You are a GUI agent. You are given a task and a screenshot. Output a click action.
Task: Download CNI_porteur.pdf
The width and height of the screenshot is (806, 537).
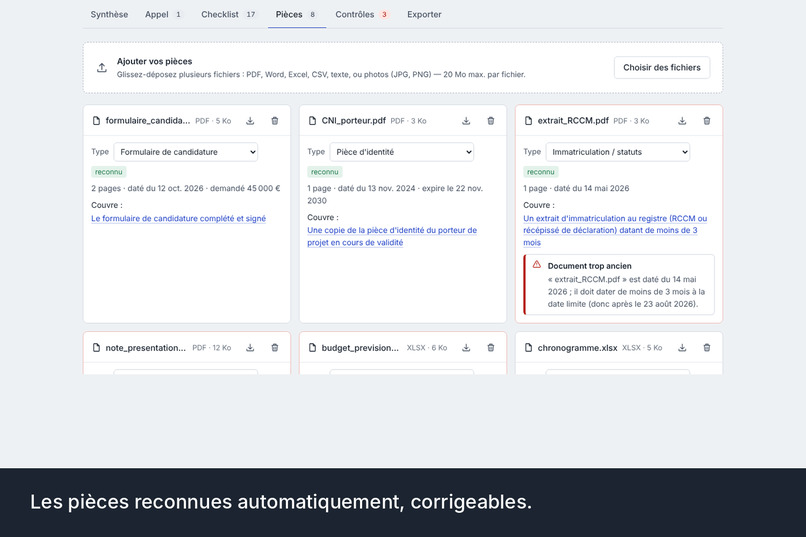pyautogui.click(x=466, y=121)
